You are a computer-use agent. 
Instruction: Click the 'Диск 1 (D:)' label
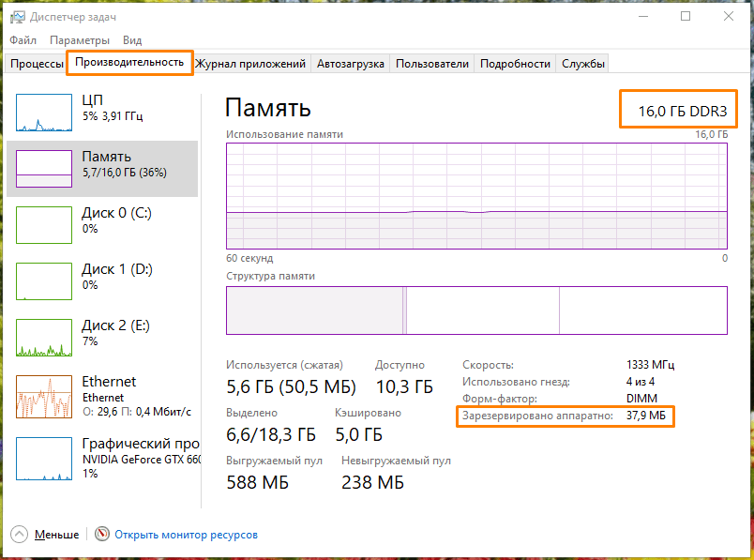(x=117, y=269)
